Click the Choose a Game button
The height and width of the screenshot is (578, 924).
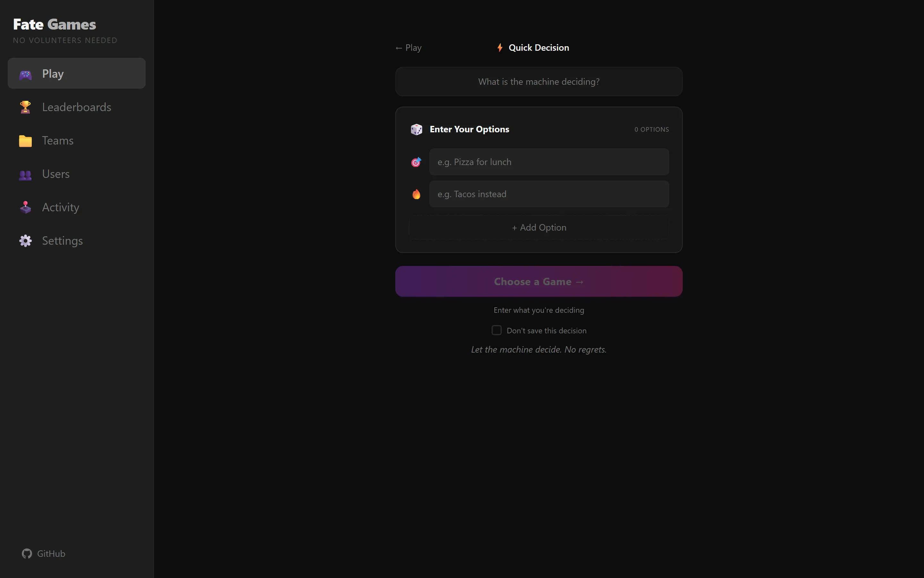539,281
